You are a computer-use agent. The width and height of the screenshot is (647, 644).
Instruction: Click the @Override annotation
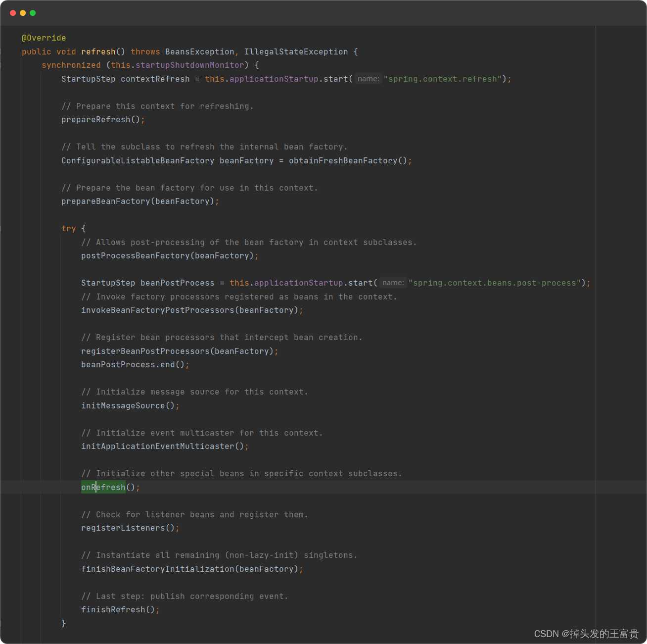click(x=44, y=38)
